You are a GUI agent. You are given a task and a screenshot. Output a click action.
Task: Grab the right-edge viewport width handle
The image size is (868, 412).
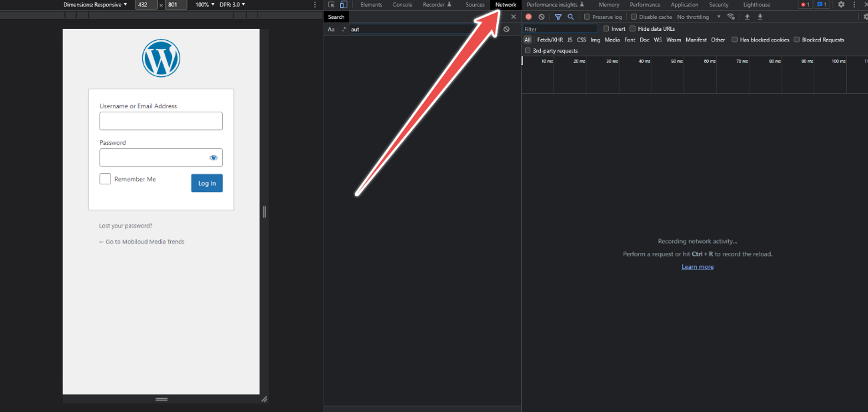coord(264,212)
